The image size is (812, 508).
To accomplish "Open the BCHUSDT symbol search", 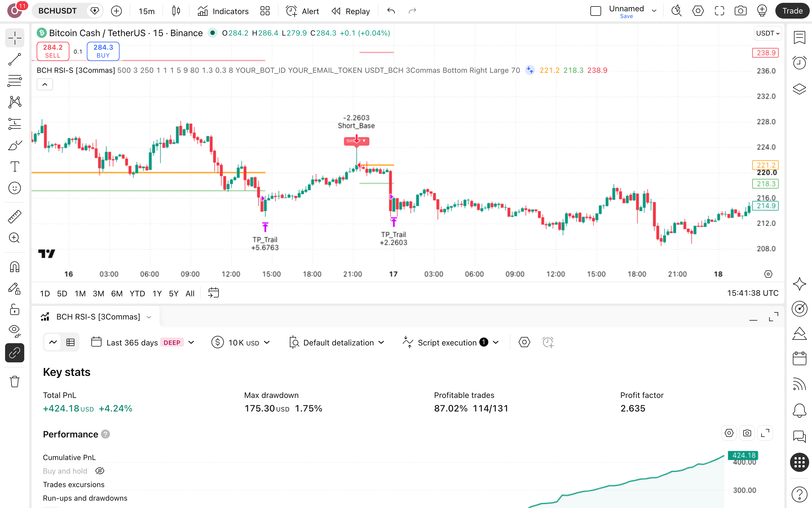I will click(58, 11).
